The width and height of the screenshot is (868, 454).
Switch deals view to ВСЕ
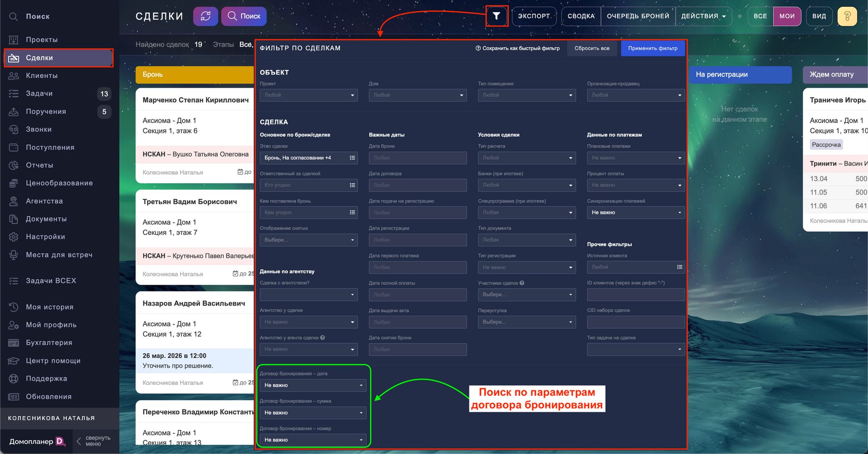pyautogui.click(x=760, y=16)
